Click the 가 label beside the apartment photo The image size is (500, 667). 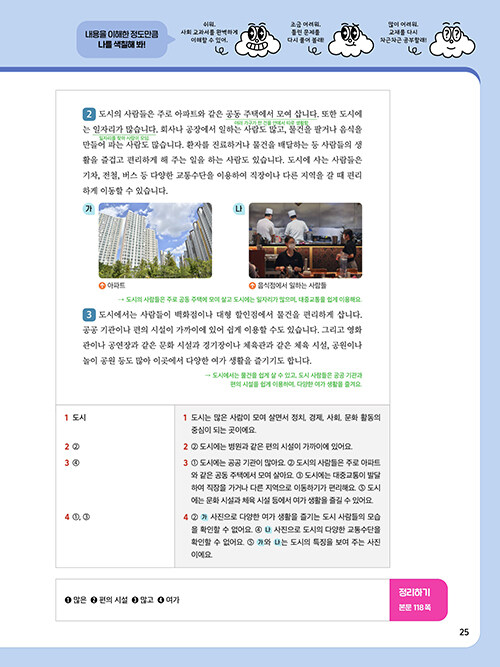click(89, 209)
